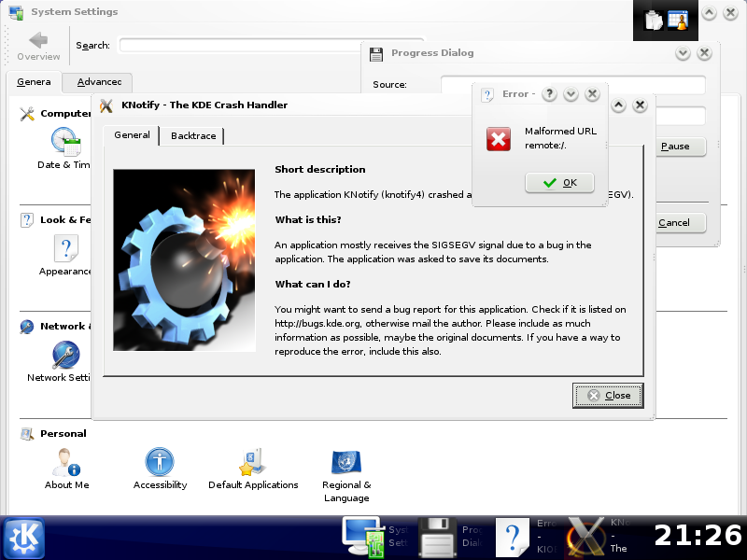Close the Progress Dialog window

point(704,53)
